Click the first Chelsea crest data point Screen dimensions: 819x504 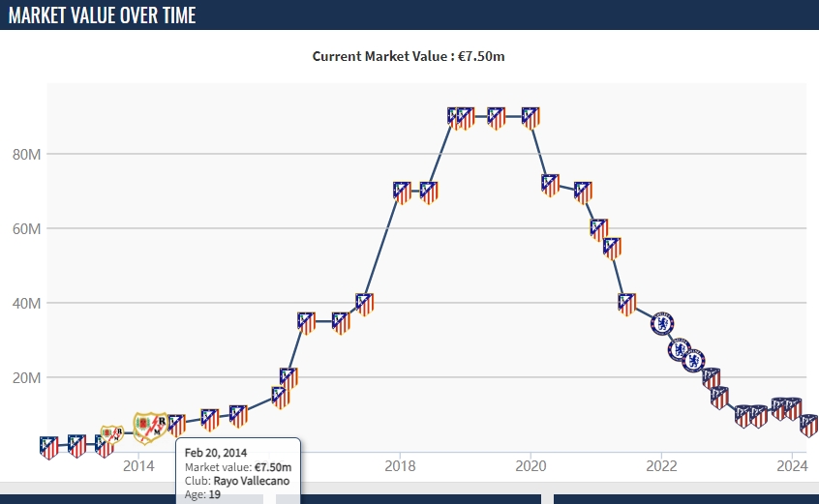pyautogui.click(x=663, y=323)
